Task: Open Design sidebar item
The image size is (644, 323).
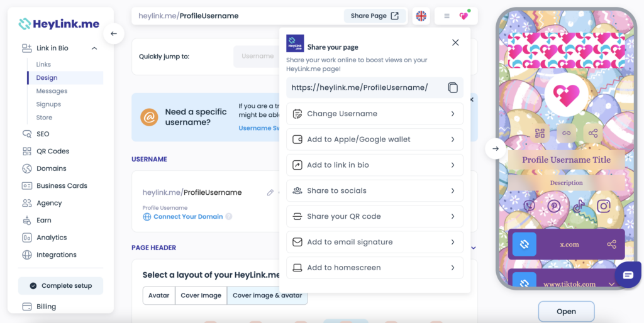Action: [x=65, y=77]
